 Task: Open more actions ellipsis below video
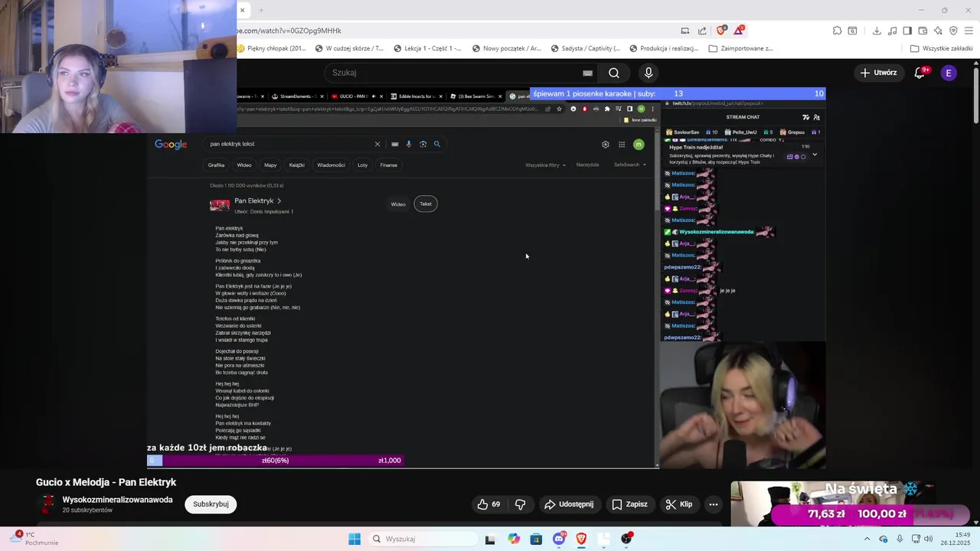click(714, 504)
